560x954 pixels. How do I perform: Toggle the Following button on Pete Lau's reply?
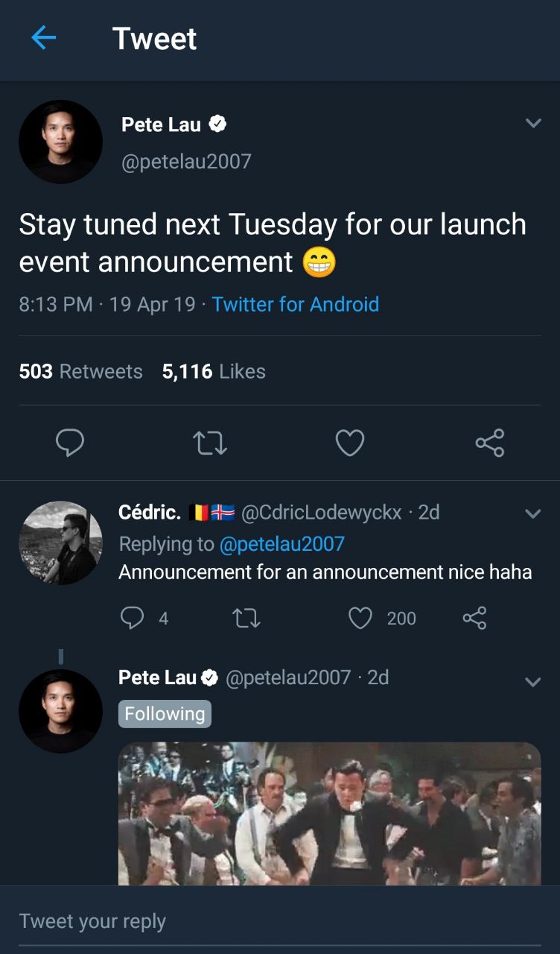[x=165, y=714]
